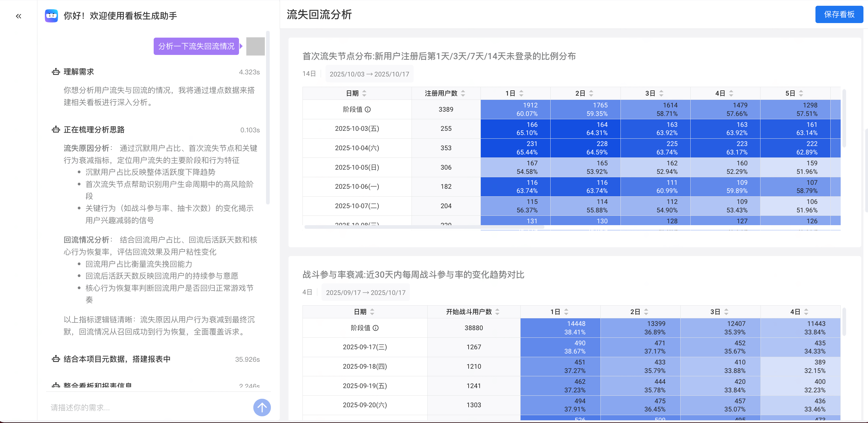Click the chat panel vertical scrollbar
This screenshot has height=423, width=868.
point(268,118)
